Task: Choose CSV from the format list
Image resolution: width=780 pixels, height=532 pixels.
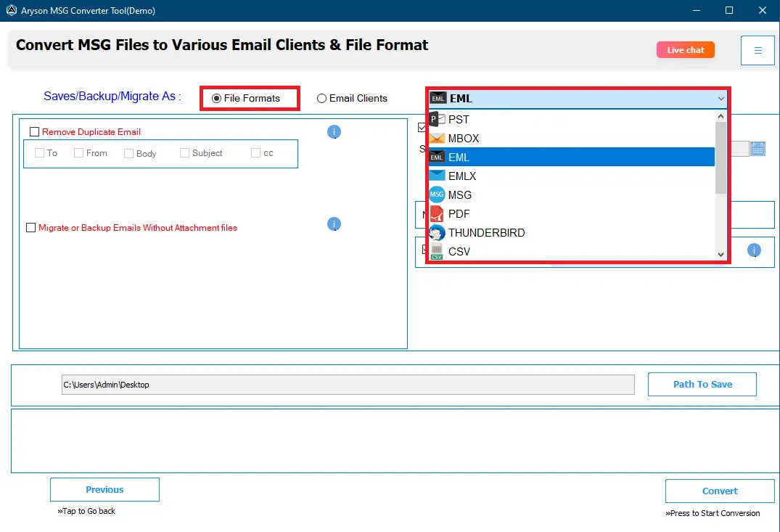Action: point(572,252)
